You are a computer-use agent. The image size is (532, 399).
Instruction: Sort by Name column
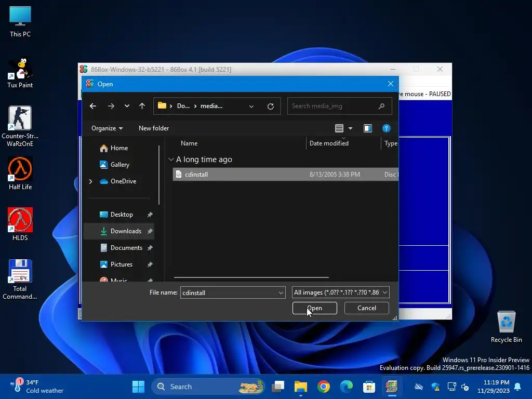click(x=189, y=143)
